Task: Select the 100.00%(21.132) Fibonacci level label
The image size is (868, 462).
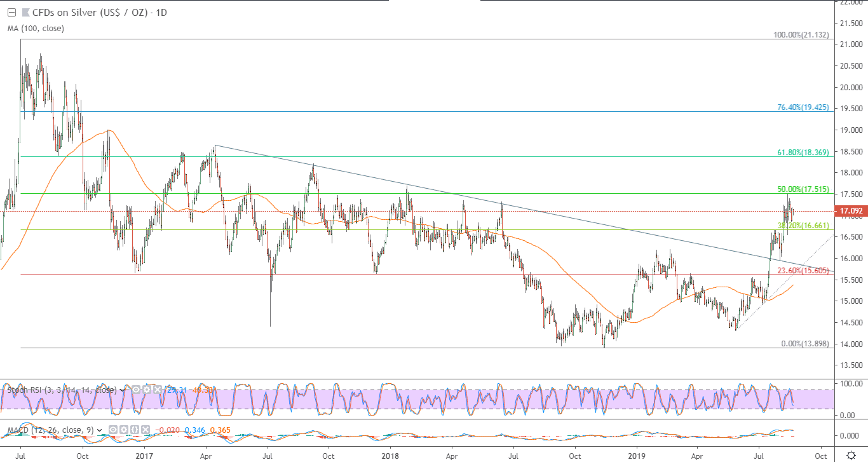Action: 801,35
